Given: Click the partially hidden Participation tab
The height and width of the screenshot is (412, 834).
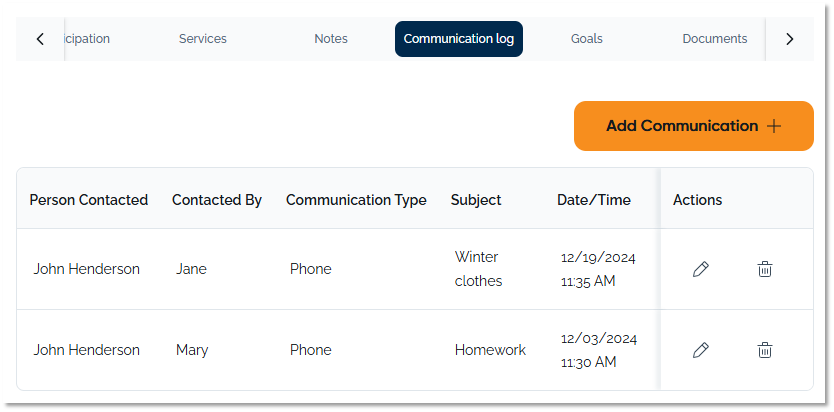Looking at the screenshot, I should point(88,39).
